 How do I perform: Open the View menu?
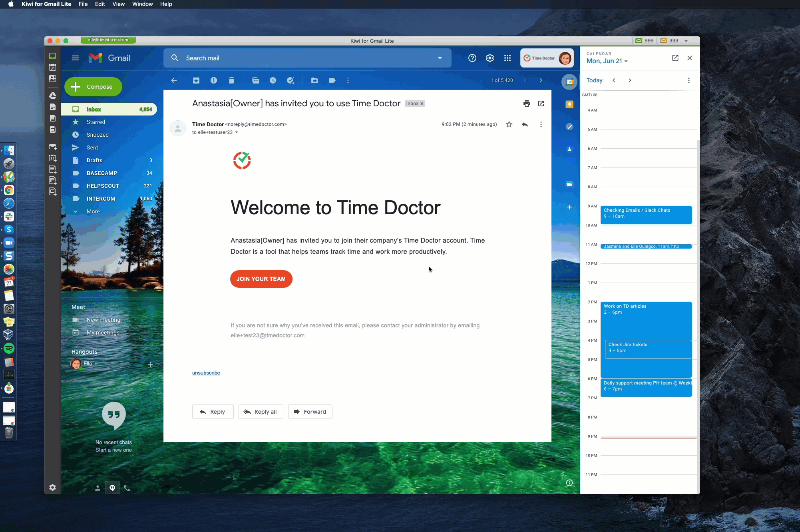point(119,4)
